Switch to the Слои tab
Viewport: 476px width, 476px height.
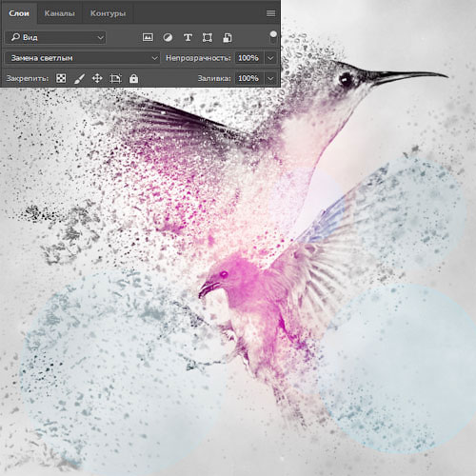point(19,13)
